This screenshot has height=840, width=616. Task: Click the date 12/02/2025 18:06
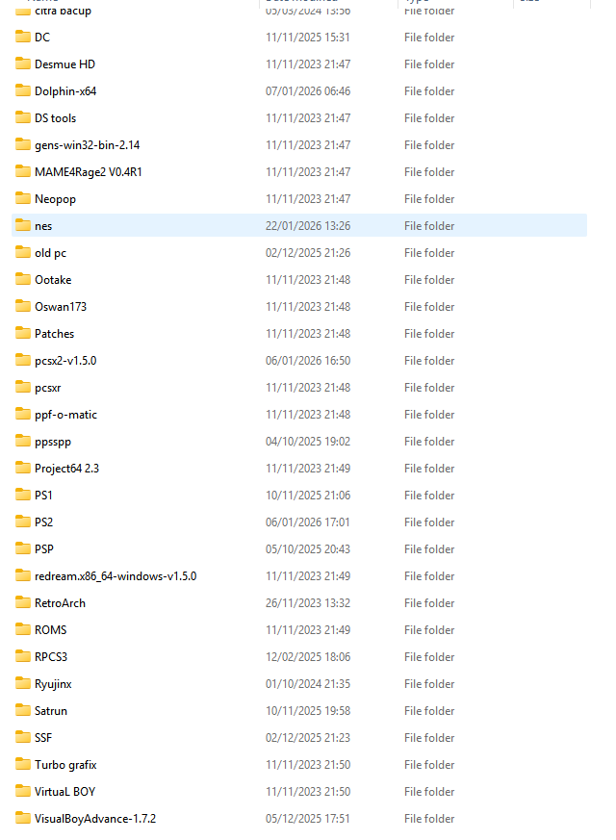click(x=308, y=657)
